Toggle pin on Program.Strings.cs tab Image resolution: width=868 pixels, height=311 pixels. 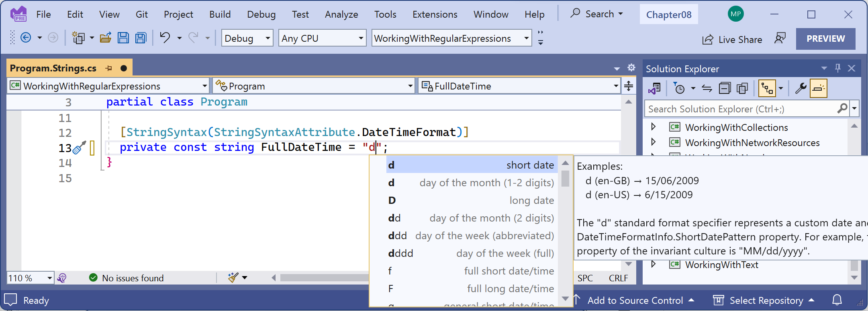tap(108, 68)
